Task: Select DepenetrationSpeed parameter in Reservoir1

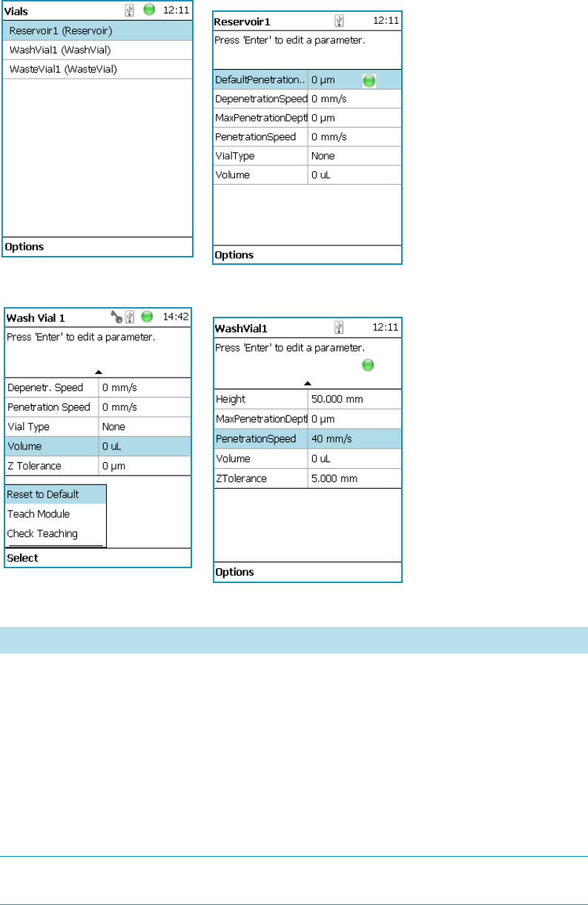Action: tap(308, 99)
